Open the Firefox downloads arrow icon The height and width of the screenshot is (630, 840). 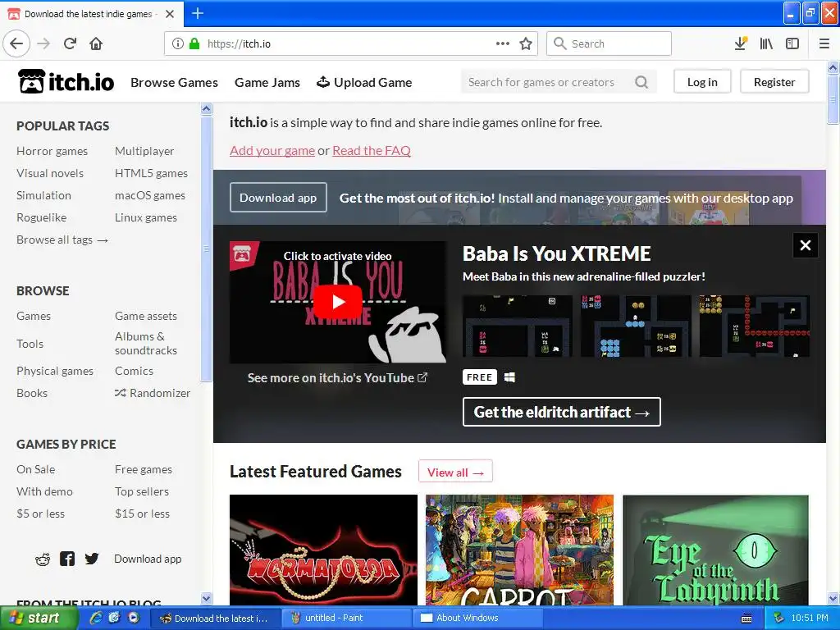tap(741, 43)
